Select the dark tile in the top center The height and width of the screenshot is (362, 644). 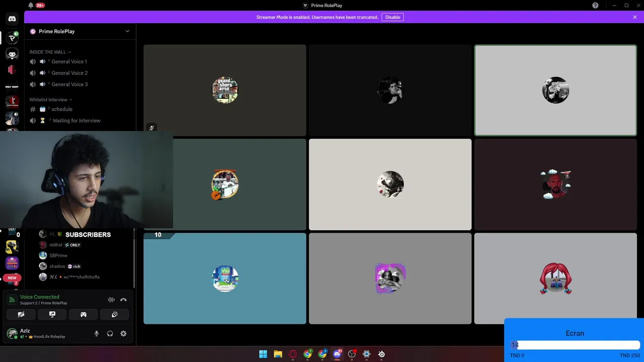click(390, 90)
